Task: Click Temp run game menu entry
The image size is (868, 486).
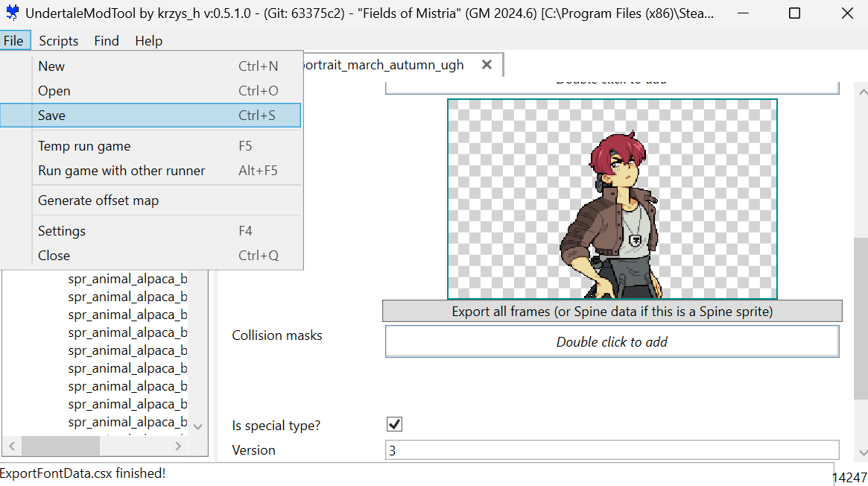Action: click(151, 146)
